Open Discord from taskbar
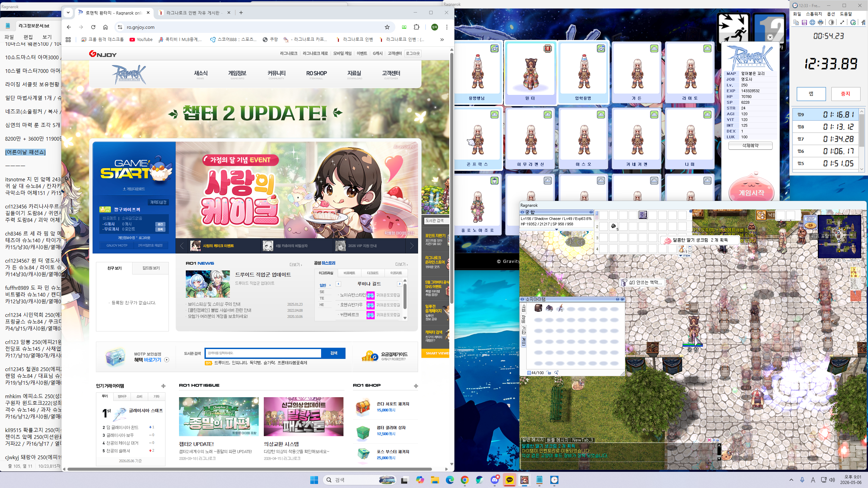 coord(495,480)
